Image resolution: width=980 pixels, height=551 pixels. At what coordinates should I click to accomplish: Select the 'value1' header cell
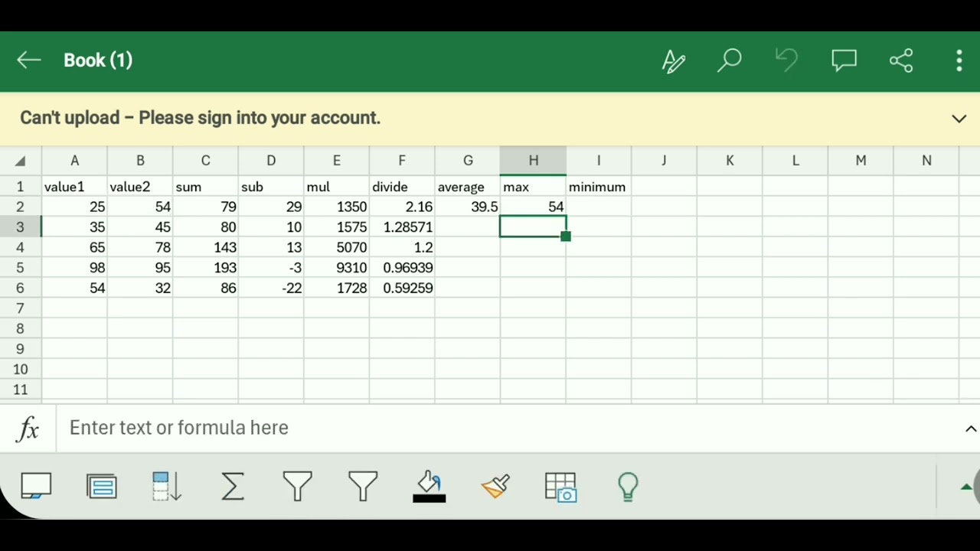tap(74, 187)
